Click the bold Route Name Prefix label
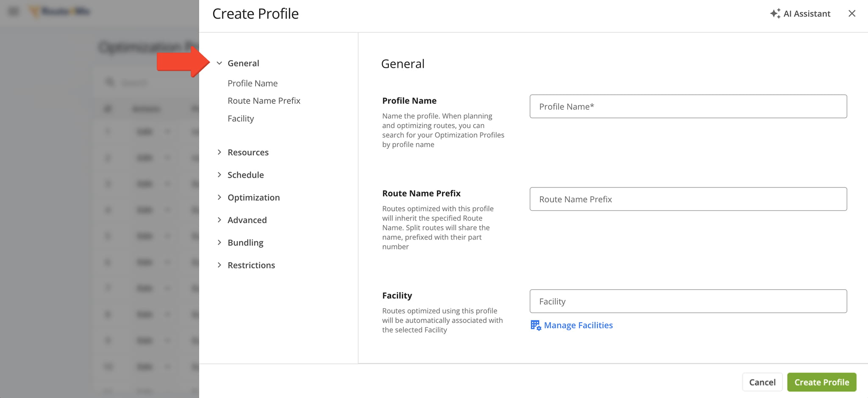This screenshot has width=868, height=398. tap(421, 193)
